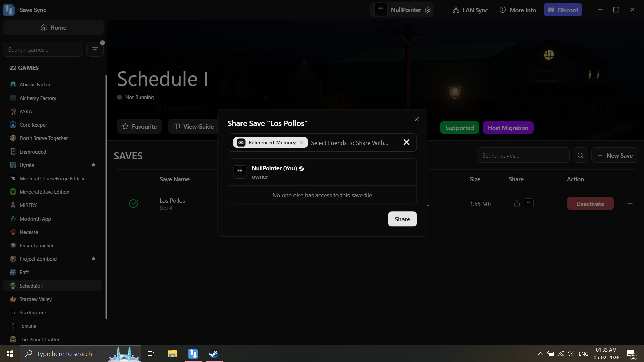Click the More Info icon

(503, 10)
